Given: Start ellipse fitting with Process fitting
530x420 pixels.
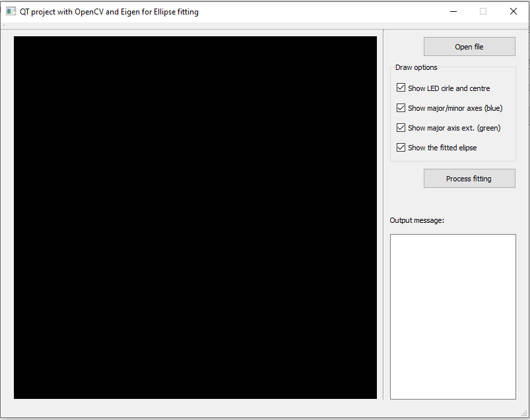Looking at the screenshot, I should tap(469, 178).
